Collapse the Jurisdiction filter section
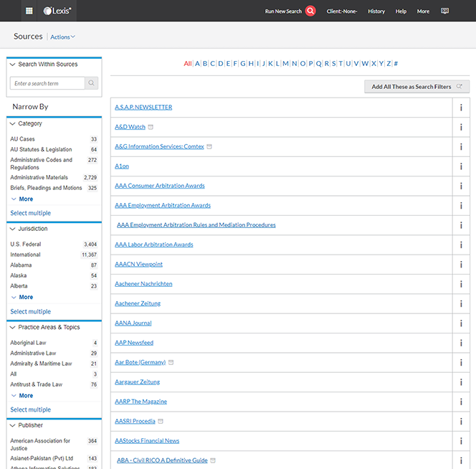 pyautogui.click(x=12, y=229)
